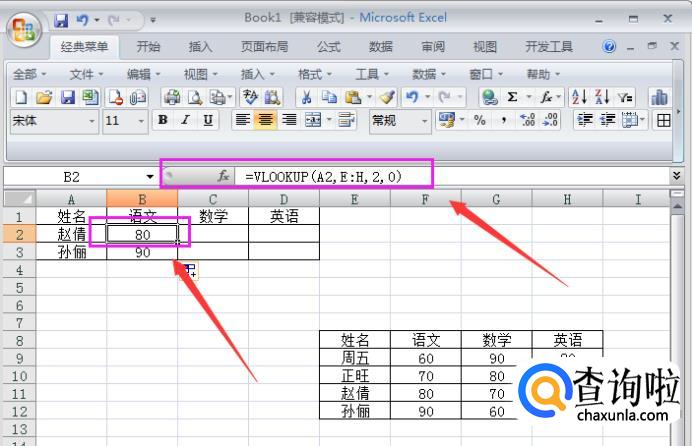Click the Name Box showing B2
692x446 pixels.
tap(71, 177)
